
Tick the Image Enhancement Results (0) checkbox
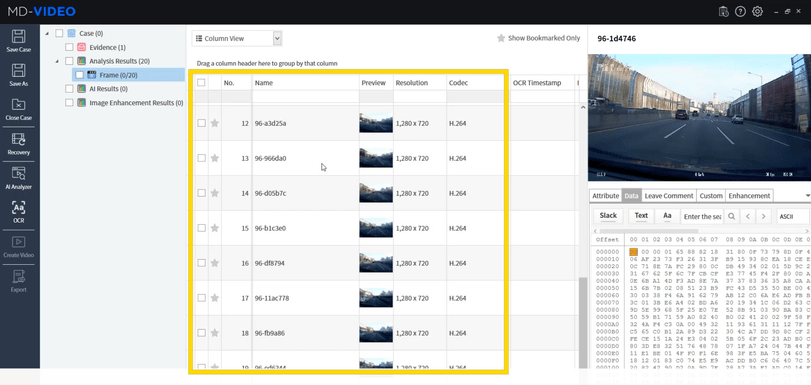[69, 102]
